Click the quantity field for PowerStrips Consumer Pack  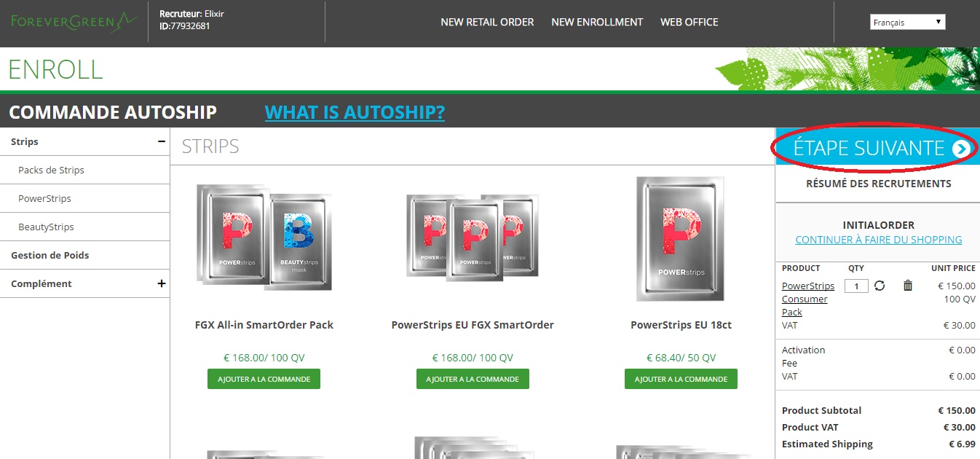pos(856,286)
